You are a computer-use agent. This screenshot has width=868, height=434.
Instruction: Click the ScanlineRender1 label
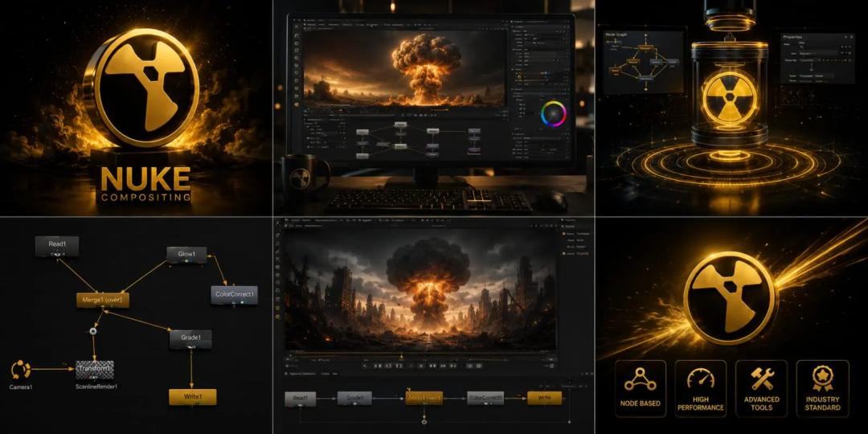pos(96,386)
